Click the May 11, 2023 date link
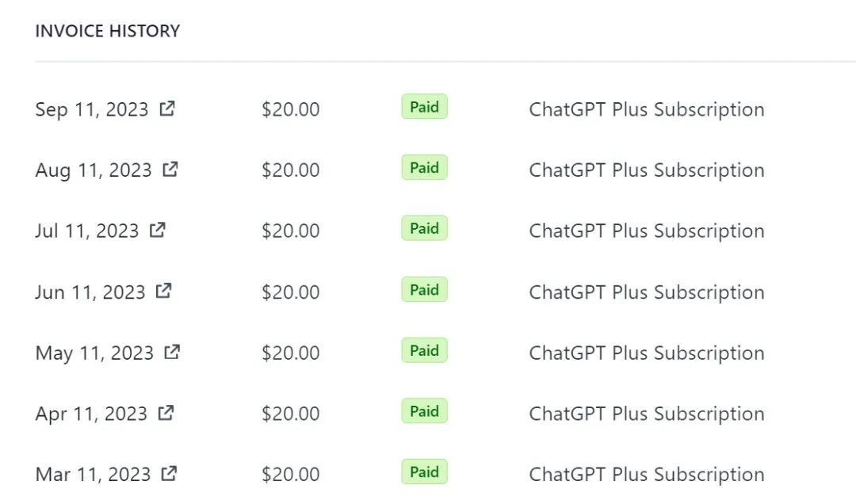This screenshot has height=504, width=856. click(94, 353)
